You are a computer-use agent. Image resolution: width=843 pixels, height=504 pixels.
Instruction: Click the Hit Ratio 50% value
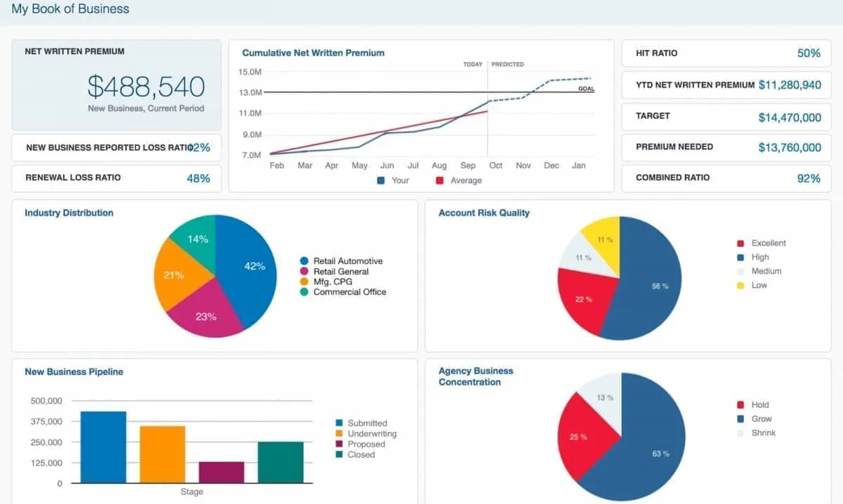[x=809, y=53]
